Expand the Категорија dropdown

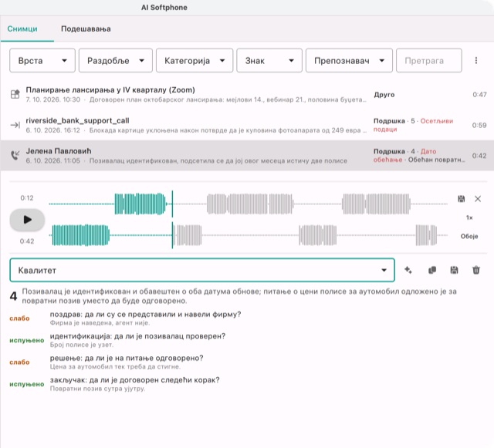[195, 60]
